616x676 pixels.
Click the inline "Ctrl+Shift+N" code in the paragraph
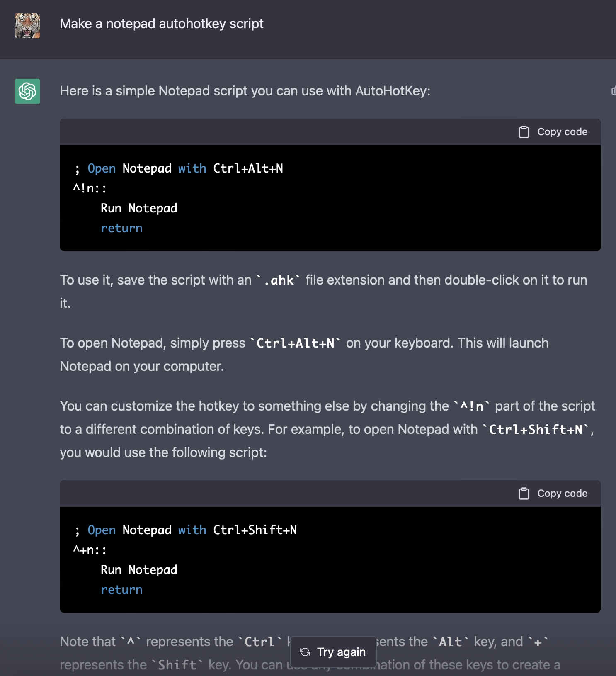(536, 430)
